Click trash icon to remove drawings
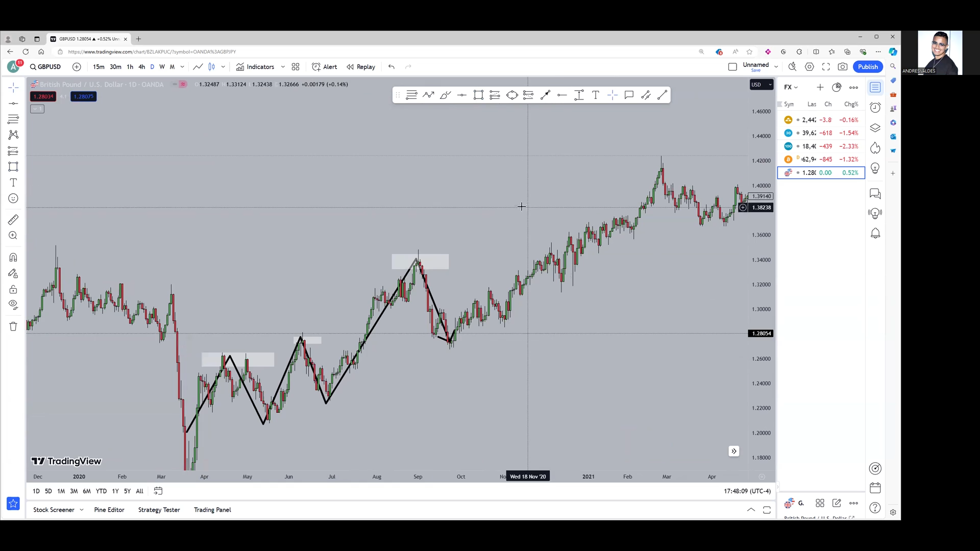 (13, 327)
